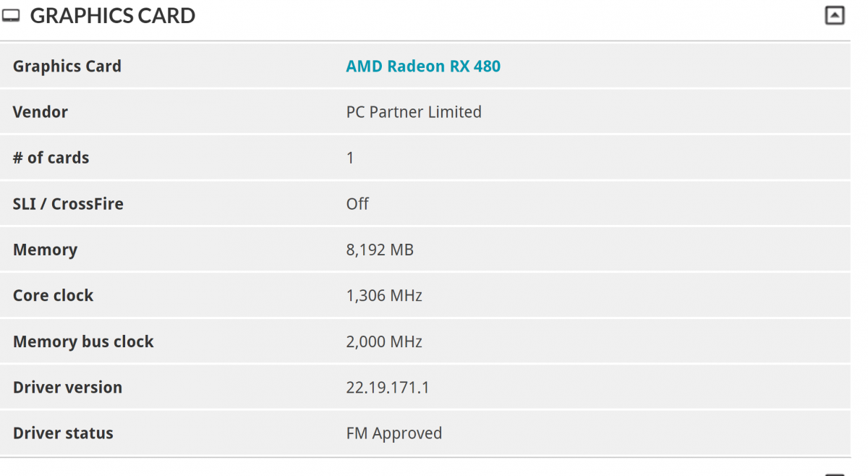Click the 1,306 MHz core clock value
This screenshot has width=868, height=476.
[384, 295]
